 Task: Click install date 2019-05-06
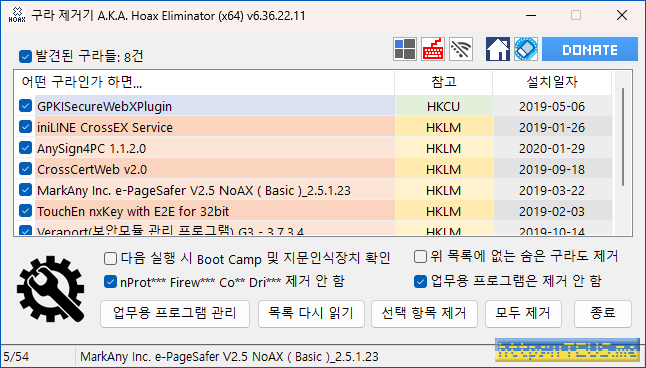point(552,106)
